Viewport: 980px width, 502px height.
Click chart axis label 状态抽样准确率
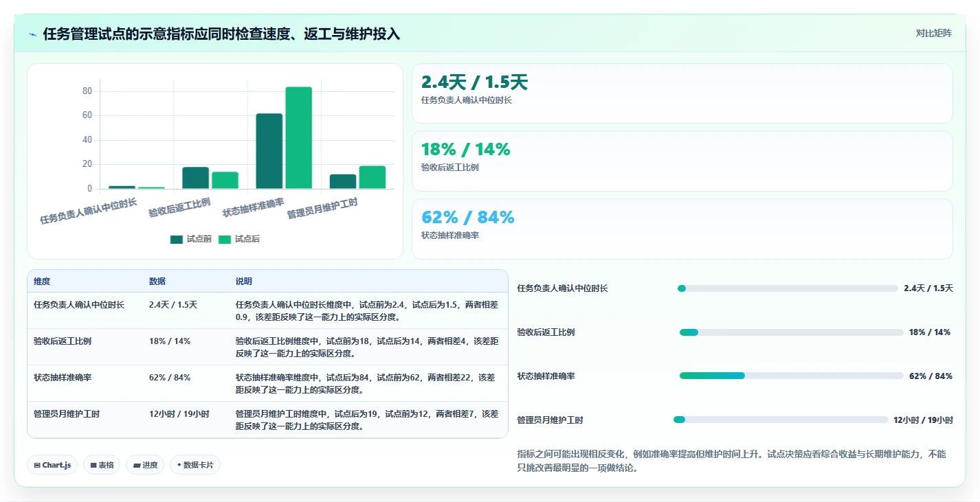[x=254, y=208]
